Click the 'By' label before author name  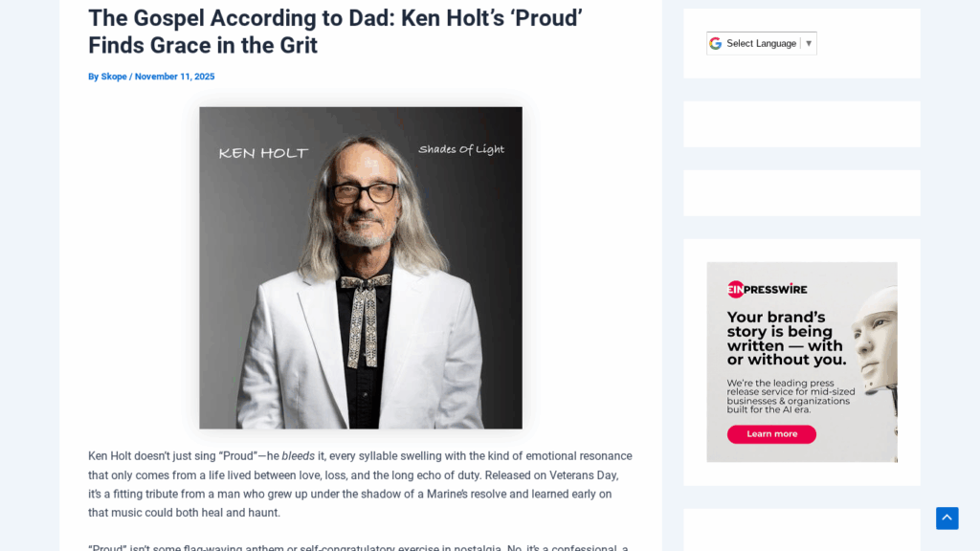click(94, 77)
